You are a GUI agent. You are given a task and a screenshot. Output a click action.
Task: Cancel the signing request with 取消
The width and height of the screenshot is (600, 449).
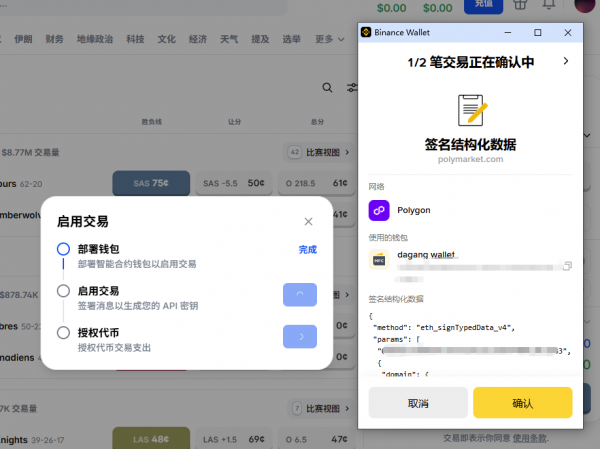tap(418, 402)
